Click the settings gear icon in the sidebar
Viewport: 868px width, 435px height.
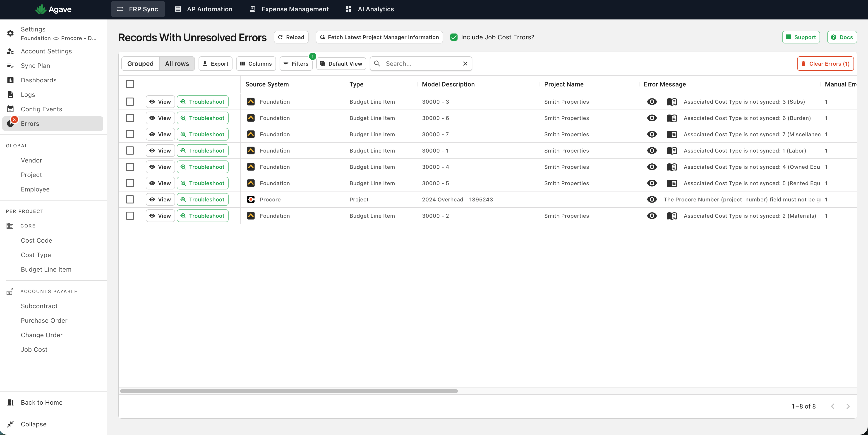10,33
